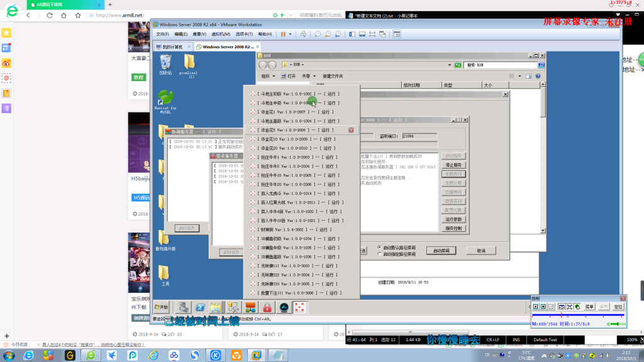The image size is (644, 362).
Task: Click the 取消 button in the dialog
Action: tap(481, 250)
